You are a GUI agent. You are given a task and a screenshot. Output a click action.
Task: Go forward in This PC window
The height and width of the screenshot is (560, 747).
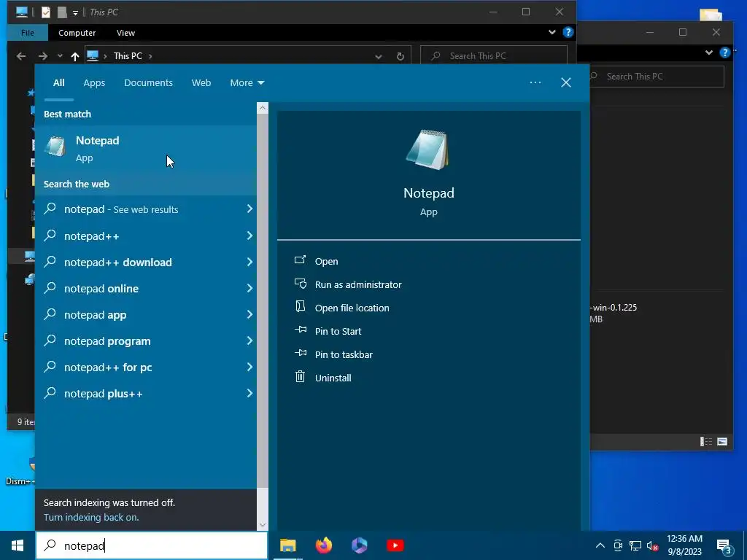[x=43, y=56]
